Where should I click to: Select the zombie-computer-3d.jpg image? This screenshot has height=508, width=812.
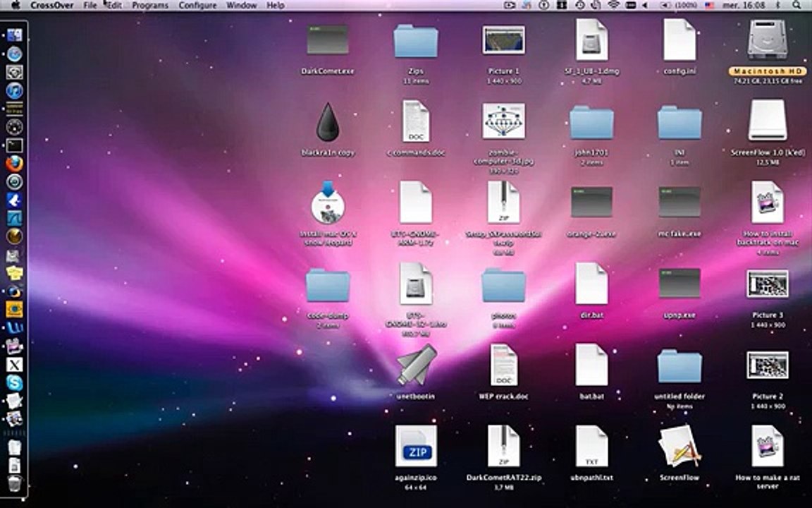(x=503, y=121)
